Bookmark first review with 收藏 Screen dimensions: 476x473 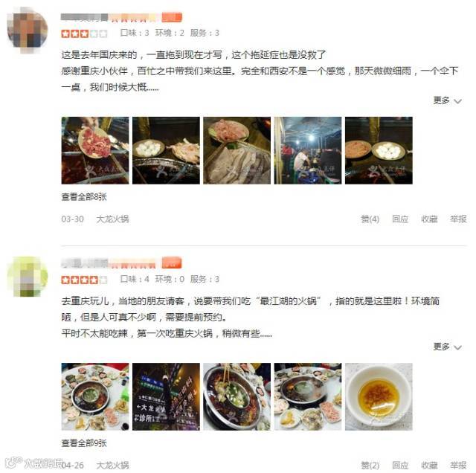tap(429, 219)
